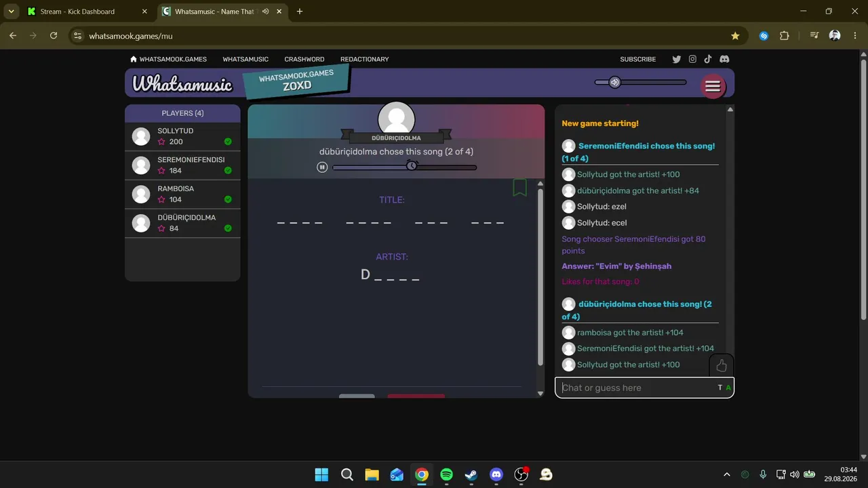Open WHATSAMUSIC nav item
868x488 pixels.
click(x=245, y=59)
